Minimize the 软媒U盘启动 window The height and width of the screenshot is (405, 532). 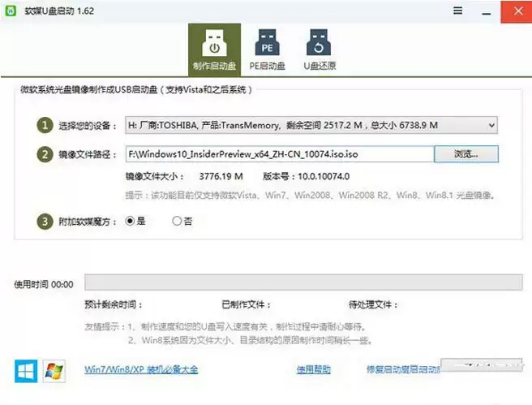coord(487,14)
